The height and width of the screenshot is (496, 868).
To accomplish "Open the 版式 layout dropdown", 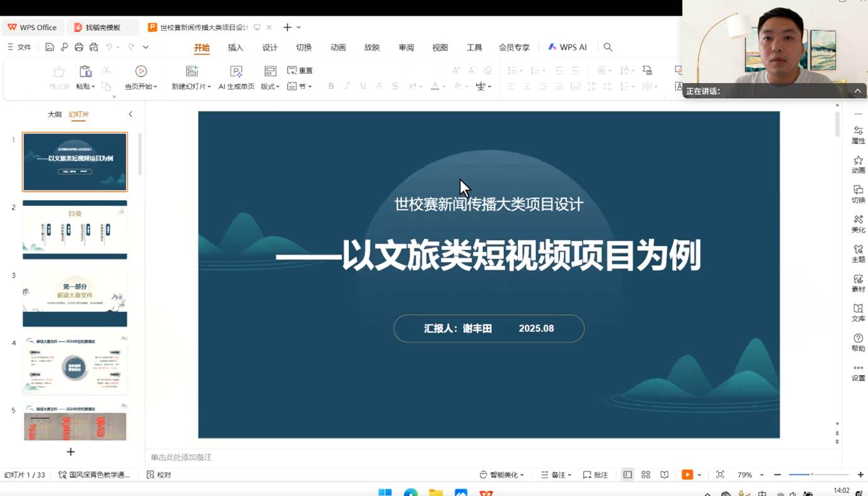I will click(270, 87).
